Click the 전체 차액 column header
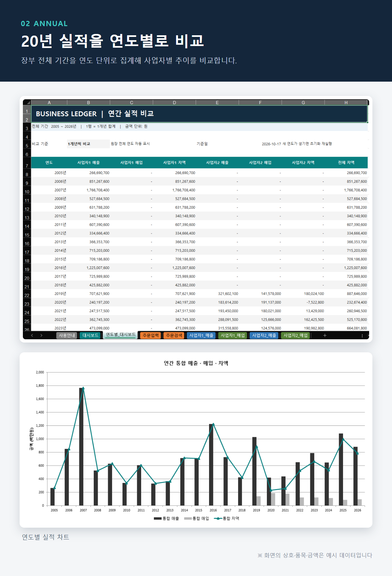This screenshot has height=576, width=392. pyautogui.click(x=346, y=163)
